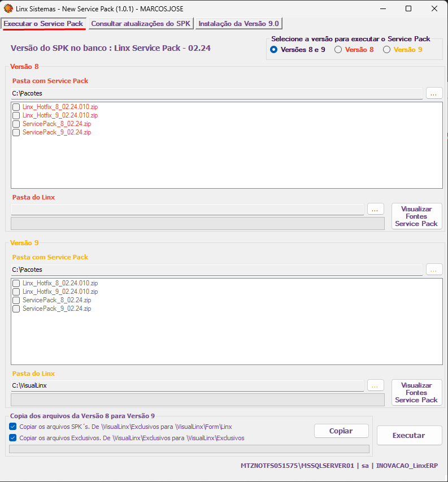
Task: Check Linx_Hotfix_8_02.24.010.zip in Versão 8 list
Action: tap(16, 107)
